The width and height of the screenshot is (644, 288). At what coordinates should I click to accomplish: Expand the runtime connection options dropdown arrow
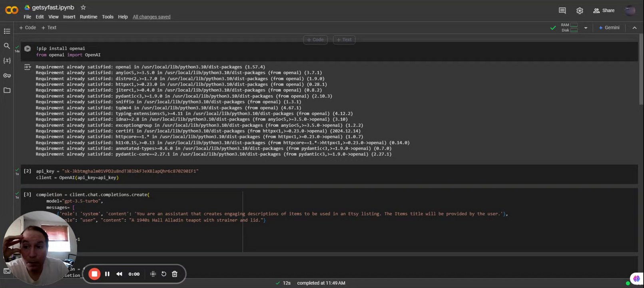pyautogui.click(x=586, y=28)
